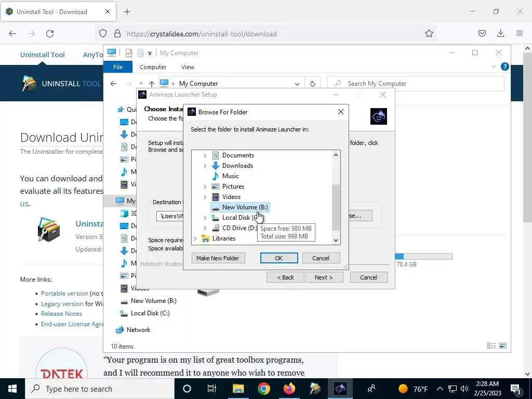Open Uninstall Tool website tab
Screen dimensions: 532x399
pos(58,12)
